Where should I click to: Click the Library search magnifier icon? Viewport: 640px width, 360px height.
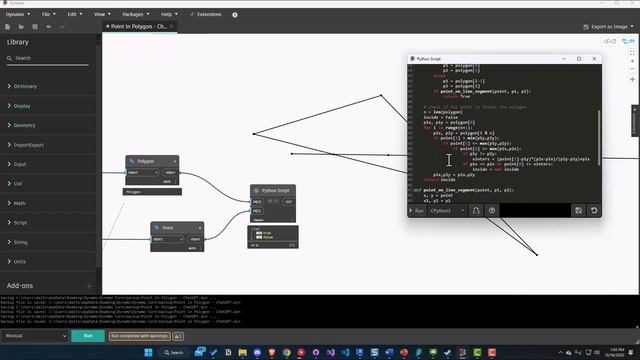pyautogui.click(x=9, y=58)
